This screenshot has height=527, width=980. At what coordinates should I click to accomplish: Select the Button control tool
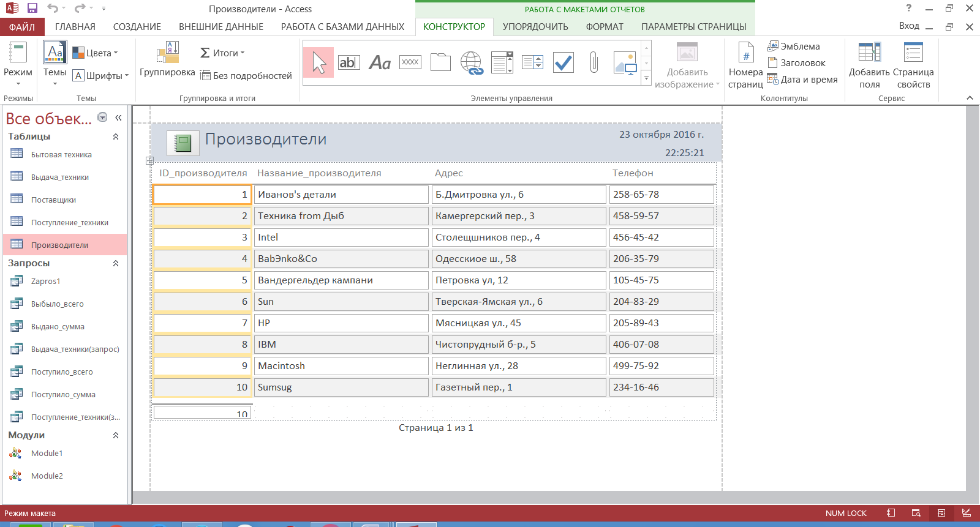pyautogui.click(x=410, y=62)
